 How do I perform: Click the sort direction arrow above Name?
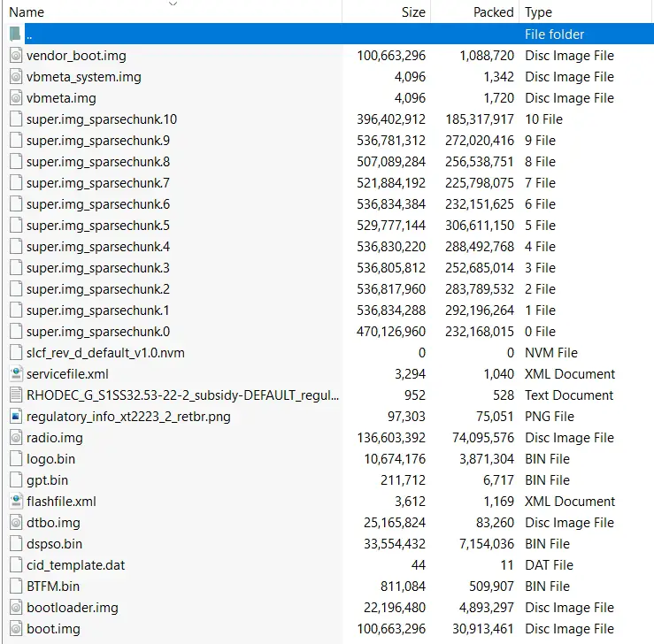[173, 4]
